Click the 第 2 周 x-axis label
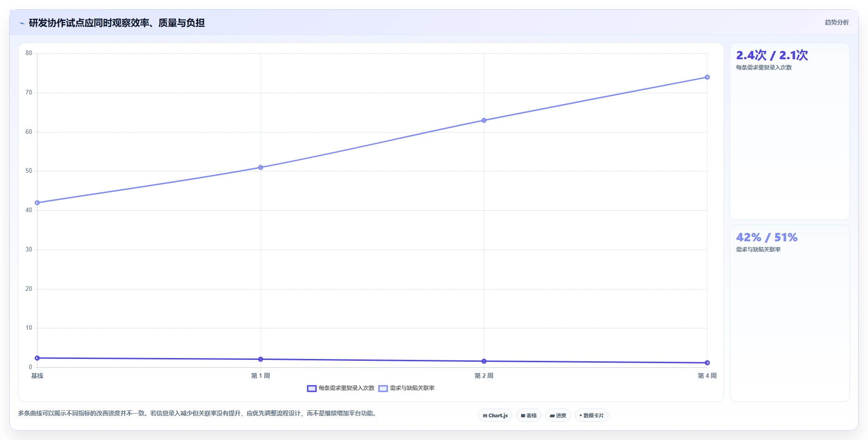The image size is (868, 440). pyautogui.click(x=484, y=376)
